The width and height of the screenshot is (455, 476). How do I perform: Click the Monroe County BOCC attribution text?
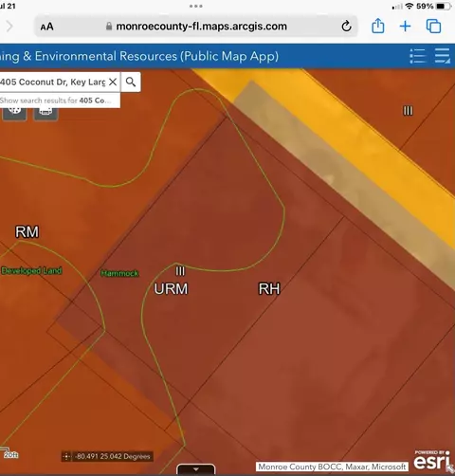pos(332,467)
